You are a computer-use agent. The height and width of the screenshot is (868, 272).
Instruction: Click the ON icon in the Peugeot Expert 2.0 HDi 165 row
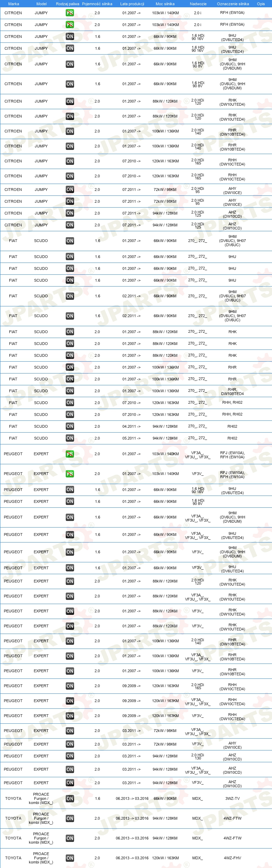pyautogui.click(x=70, y=686)
